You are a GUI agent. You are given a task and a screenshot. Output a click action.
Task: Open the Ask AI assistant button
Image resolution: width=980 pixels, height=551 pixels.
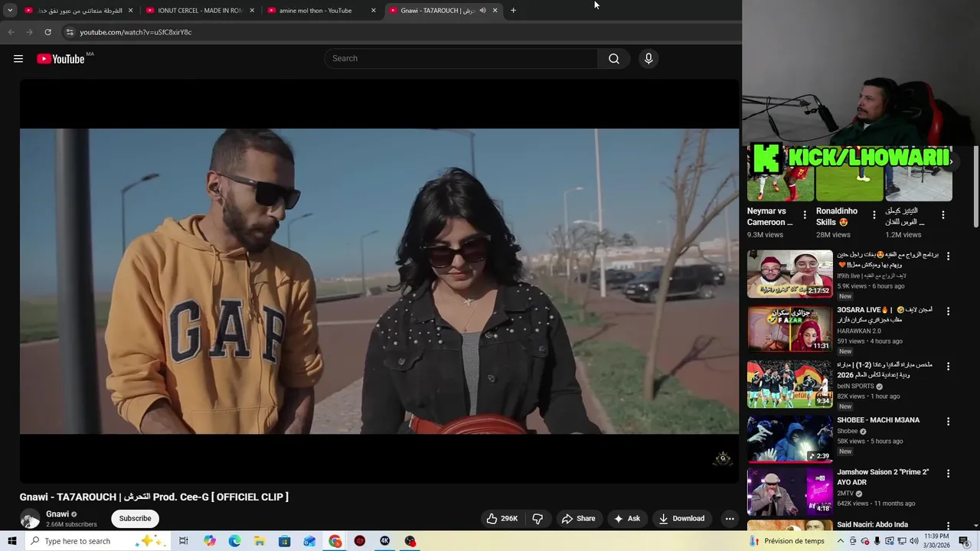point(627,519)
